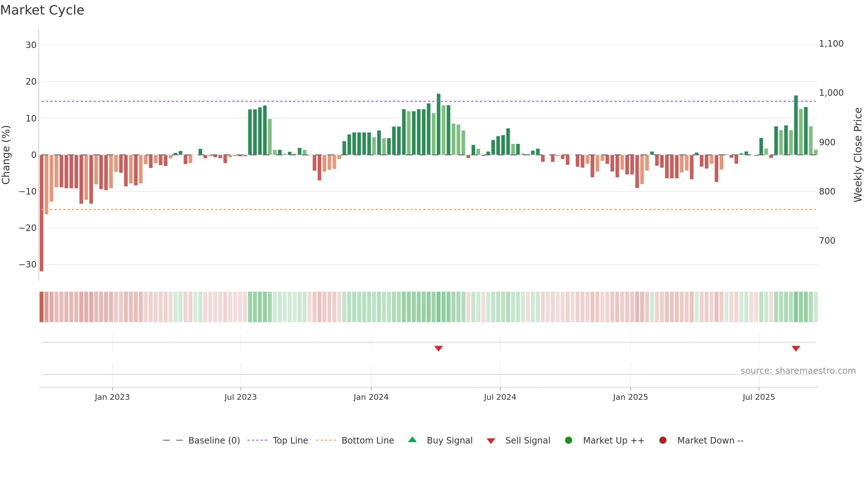Toggle the Buy Signal legend entry
This screenshot has height=488, width=868.
440,440
